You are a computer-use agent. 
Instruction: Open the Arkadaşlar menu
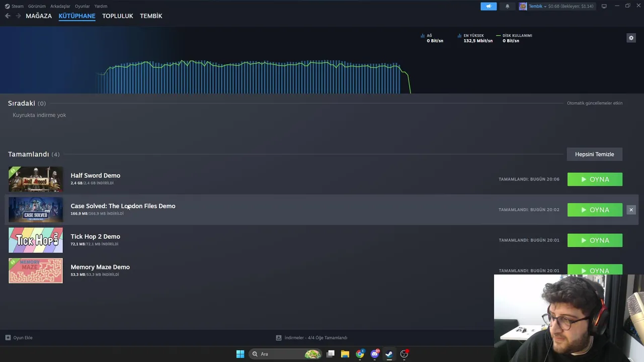(60, 6)
